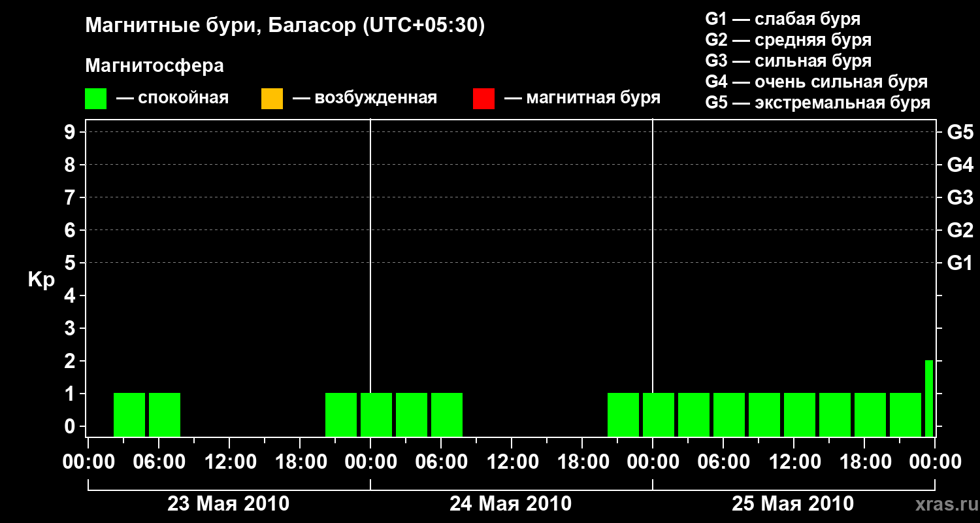980x523 pixels.
Task: Click the second green bar on 23 May
Action: pos(165,414)
